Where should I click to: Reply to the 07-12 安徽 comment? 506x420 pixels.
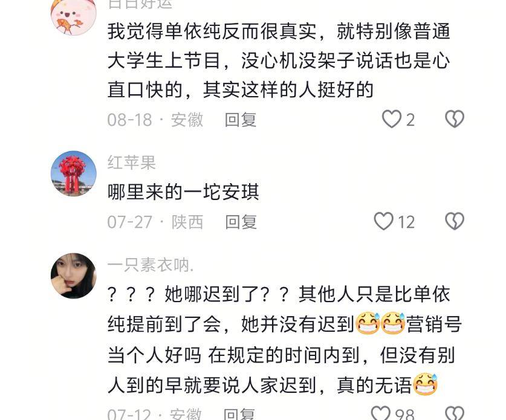pos(239,413)
